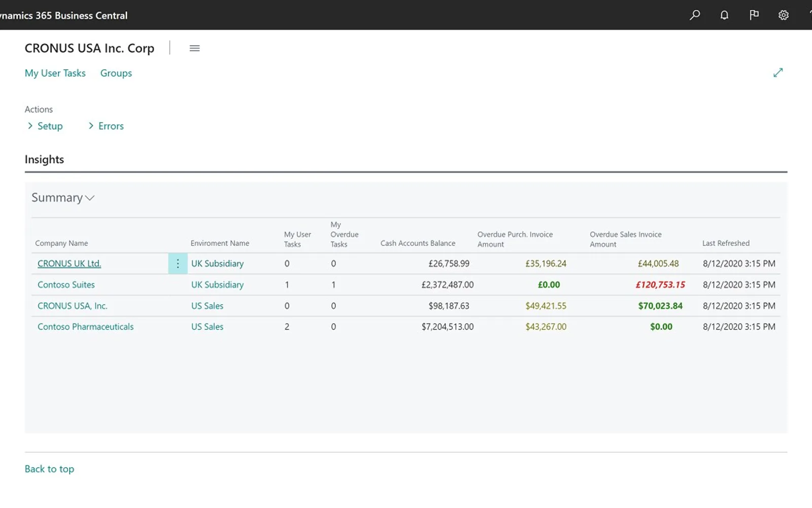
Task: Open the search magnifier icon
Action: pos(695,15)
